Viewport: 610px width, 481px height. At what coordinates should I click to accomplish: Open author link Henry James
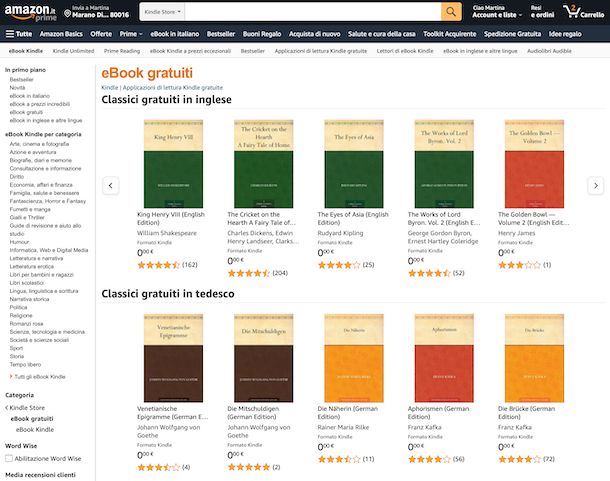516,233
